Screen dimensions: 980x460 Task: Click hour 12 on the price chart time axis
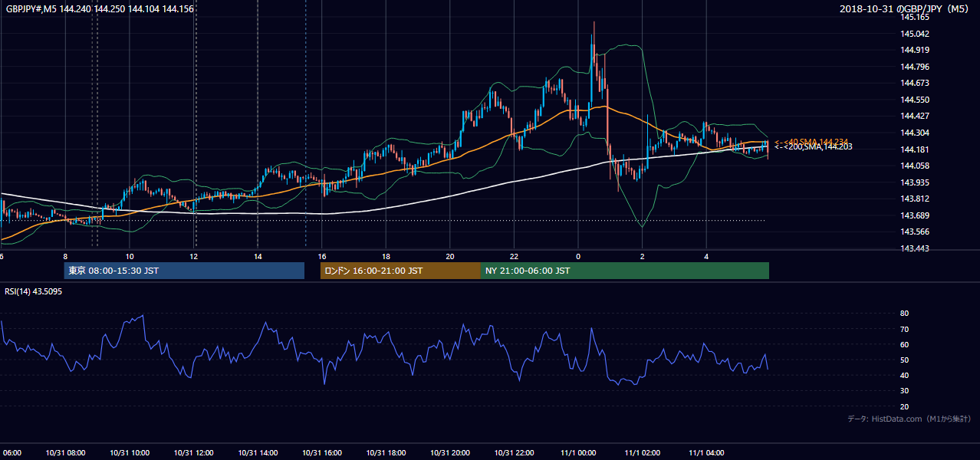194,256
